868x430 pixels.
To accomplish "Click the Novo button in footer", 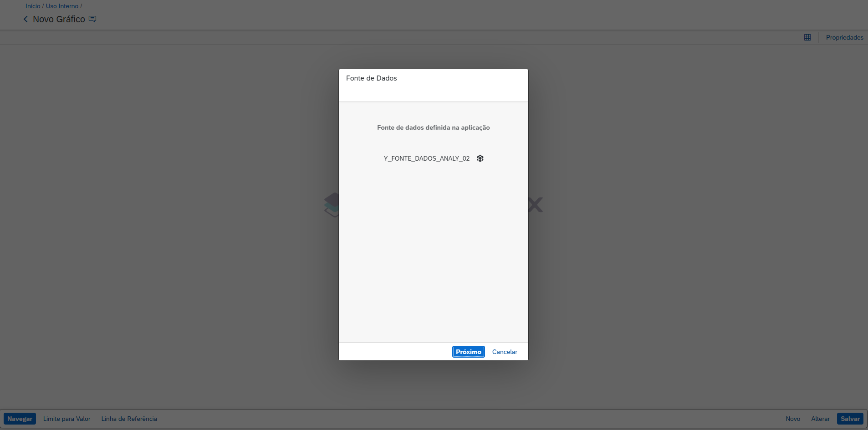I will coord(792,419).
